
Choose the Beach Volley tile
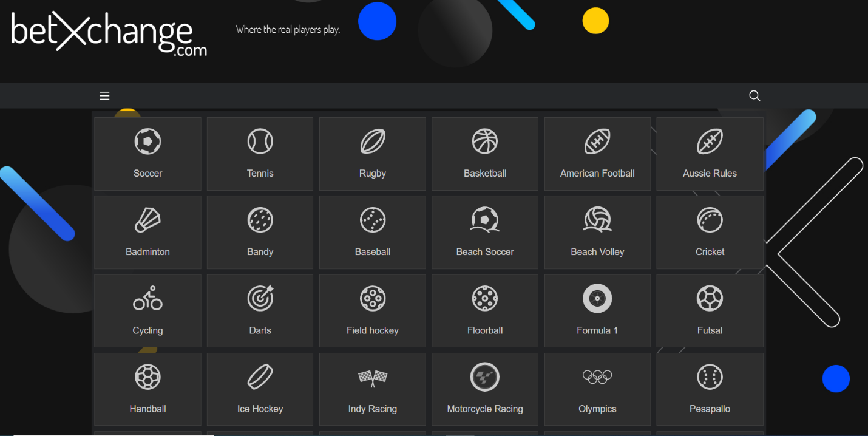(597, 233)
